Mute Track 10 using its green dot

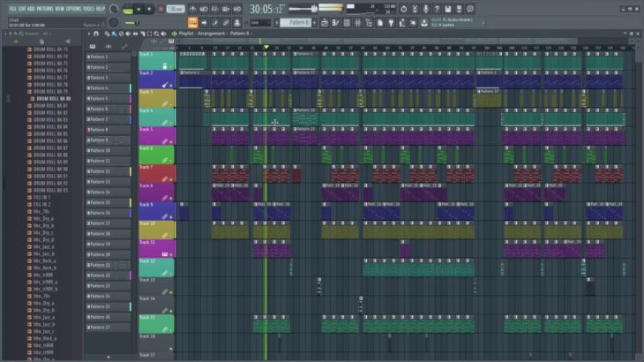171,237
